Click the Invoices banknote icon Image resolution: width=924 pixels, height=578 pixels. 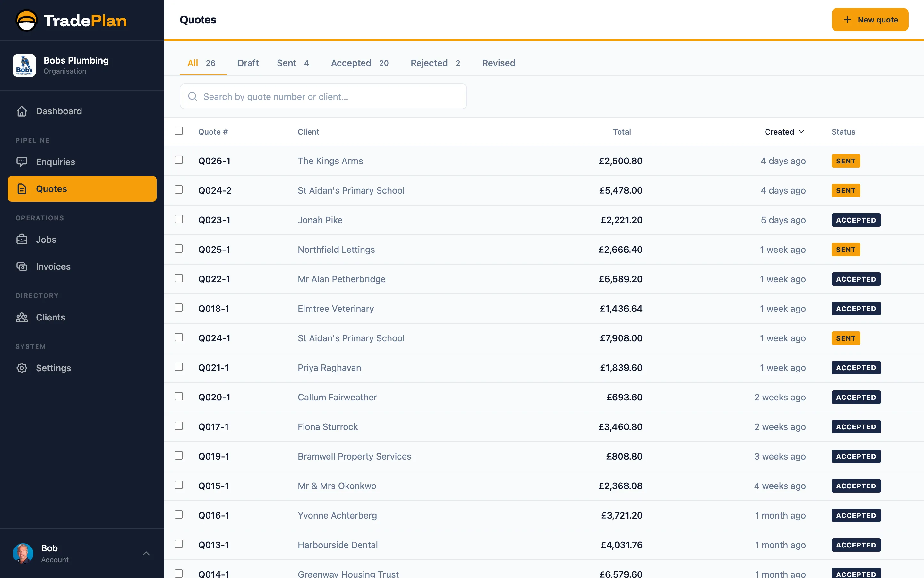(22, 267)
